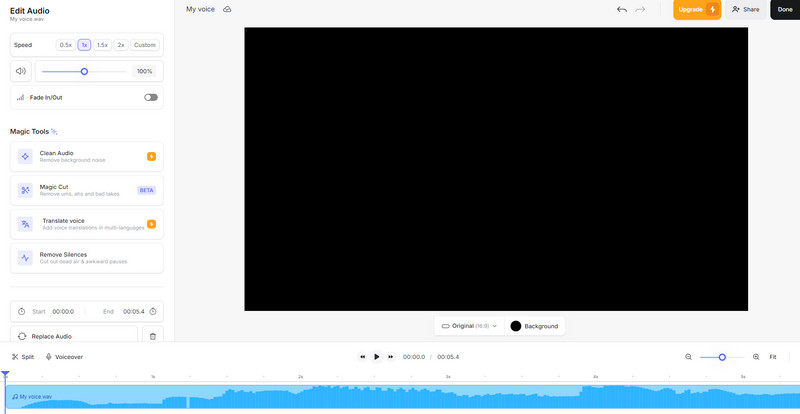Open the Remove Silences tool
Screen dimensions: 800x414
pos(87,258)
